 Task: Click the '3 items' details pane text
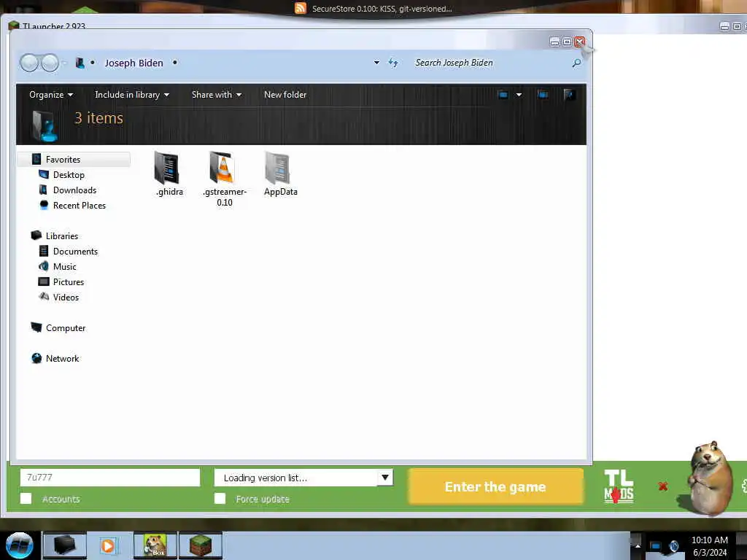click(x=98, y=118)
